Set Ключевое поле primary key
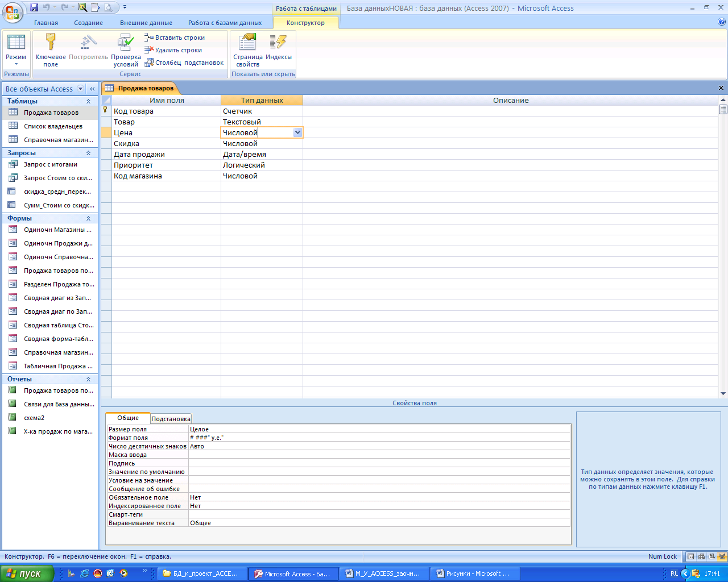Screen dimensions: 728x582 coord(51,50)
